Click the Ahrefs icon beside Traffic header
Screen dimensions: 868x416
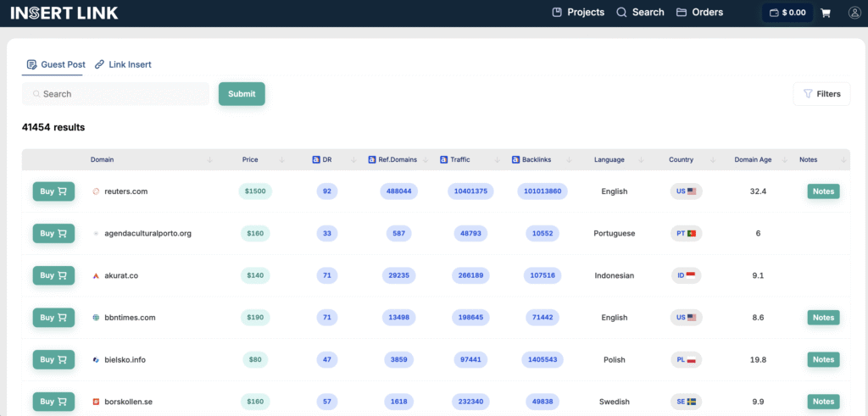point(443,159)
